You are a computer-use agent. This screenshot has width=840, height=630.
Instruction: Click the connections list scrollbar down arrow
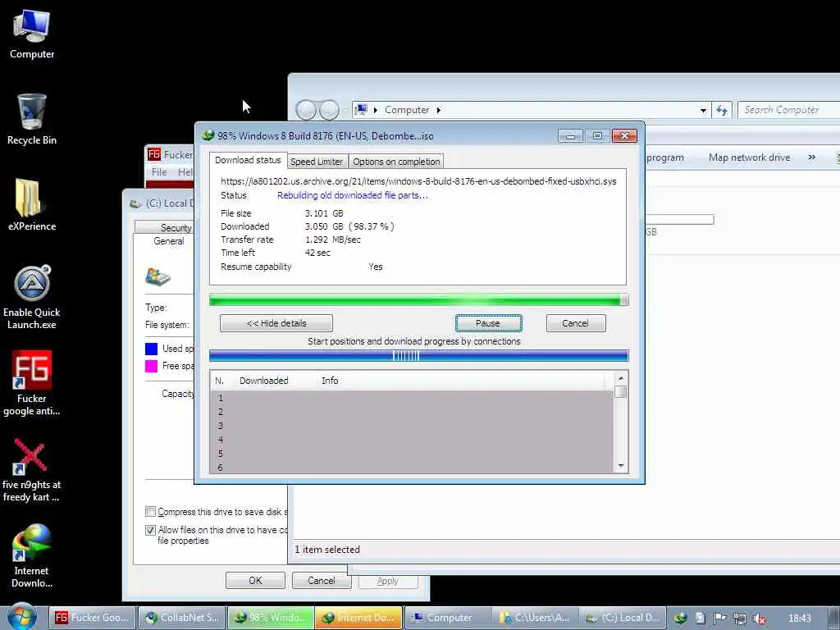pos(621,466)
